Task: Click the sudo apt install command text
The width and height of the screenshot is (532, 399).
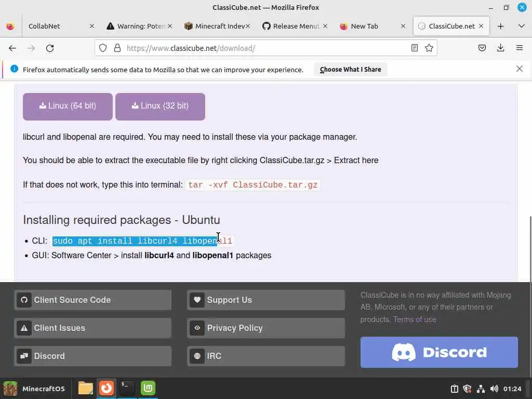Action: click(142, 241)
